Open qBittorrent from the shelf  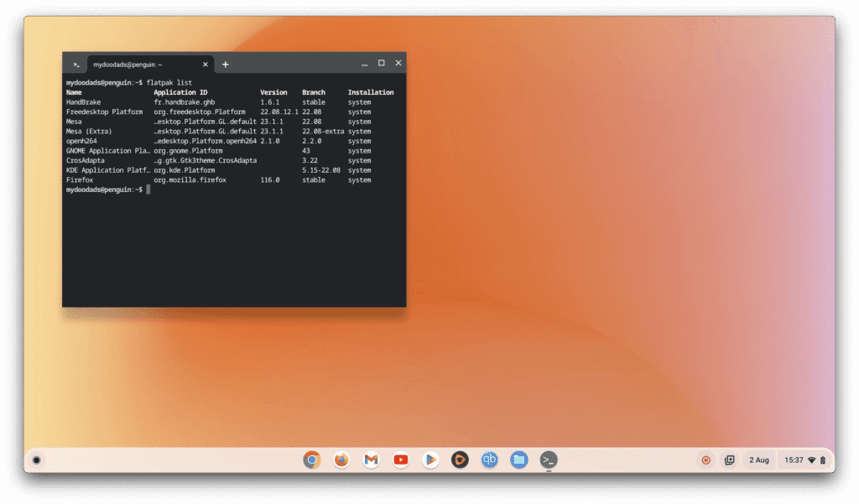pyautogui.click(x=489, y=460)
